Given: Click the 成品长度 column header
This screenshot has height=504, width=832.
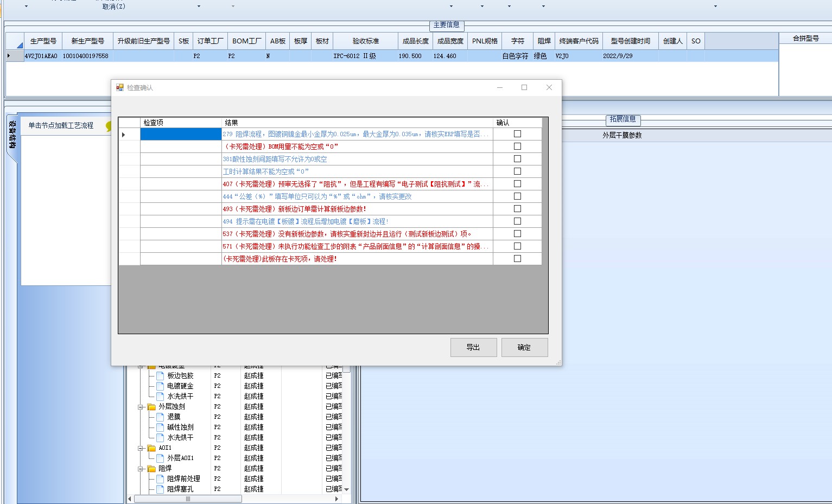Looking at the screenshot, I should coord(415,41).
